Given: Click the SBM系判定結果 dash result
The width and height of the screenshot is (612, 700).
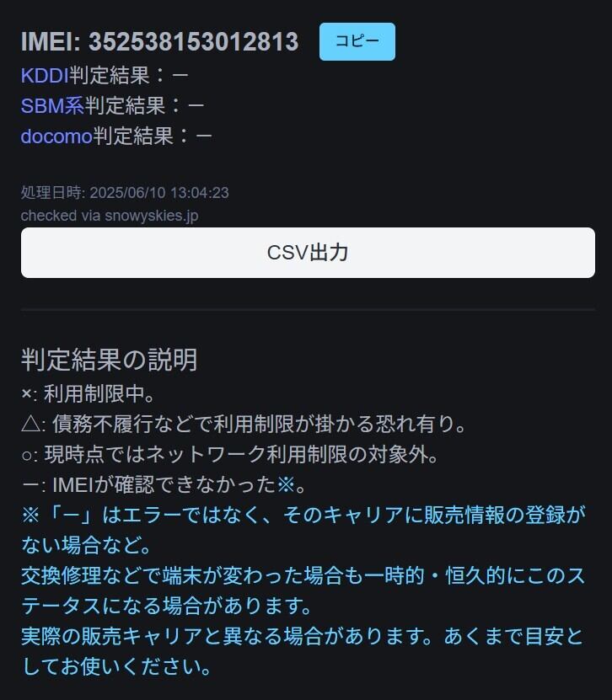Looking at the screenshot, I should click(x=196, y=106).
